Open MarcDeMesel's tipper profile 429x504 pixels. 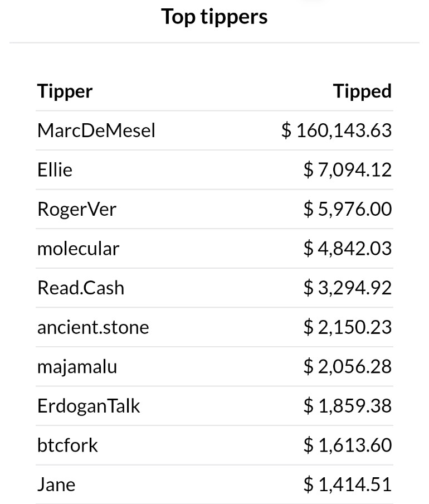(96, 130)
